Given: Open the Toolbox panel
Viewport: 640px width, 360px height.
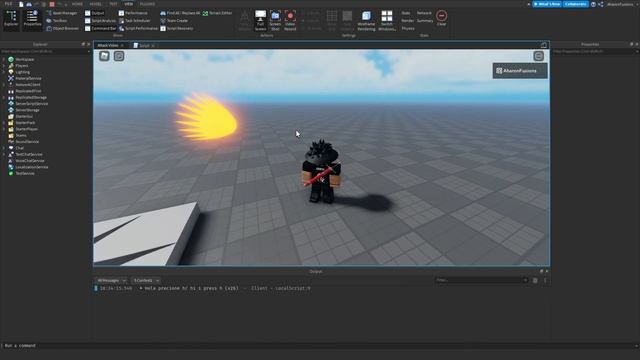Looking at the screenshot, I should [x=57, y=21].
